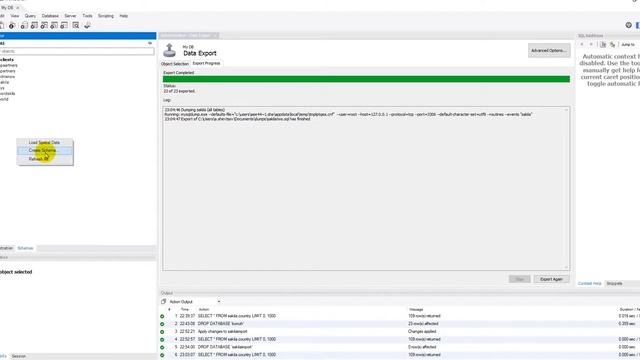640x360 pixels.
Task: Switch to the Administration tab in navigator
Action: coord(7,248)
